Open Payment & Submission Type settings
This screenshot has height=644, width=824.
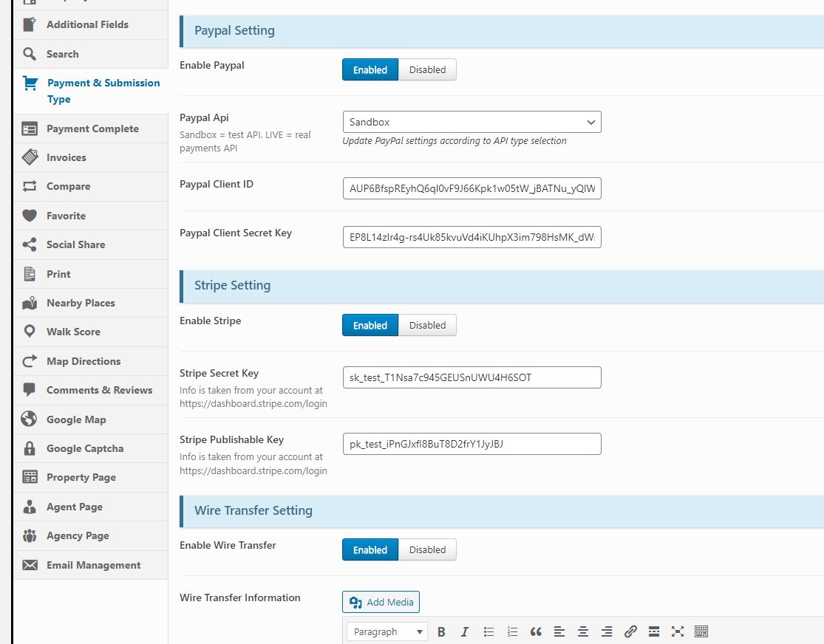[x=92, y=91]
